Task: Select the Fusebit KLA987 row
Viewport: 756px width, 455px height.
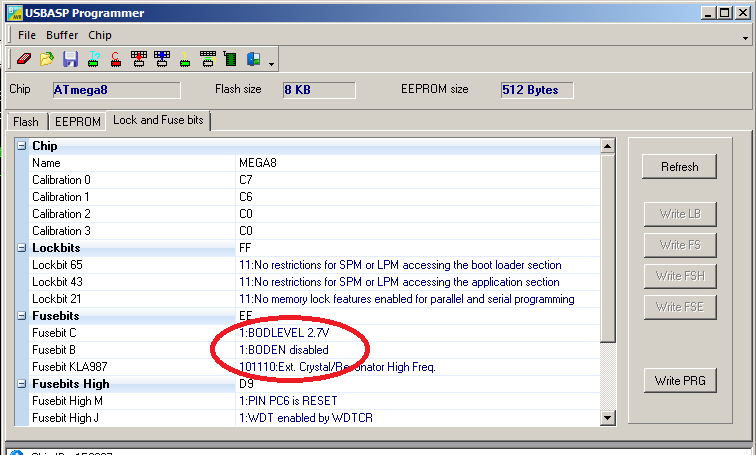Action: 315,367
